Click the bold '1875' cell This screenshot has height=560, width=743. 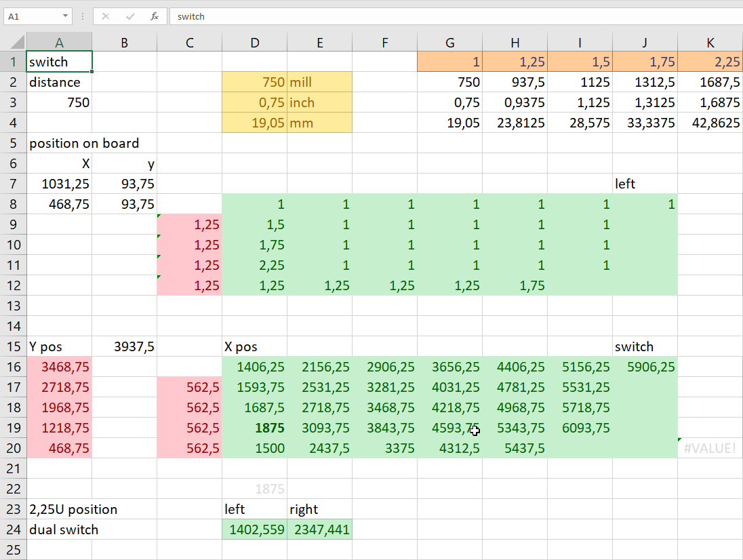tap(254, 428)
